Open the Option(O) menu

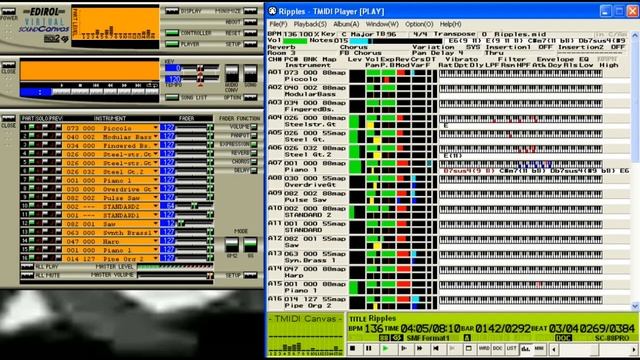pyautogui.click(x=419, y=24)
